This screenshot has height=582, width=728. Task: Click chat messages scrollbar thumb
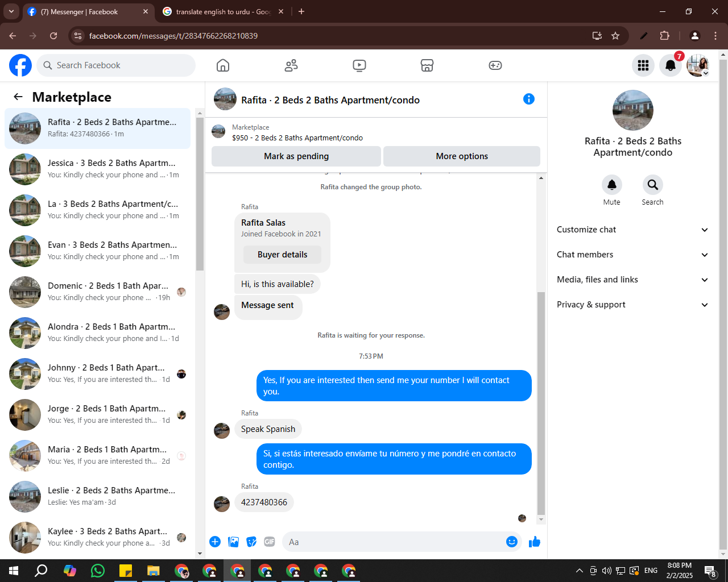coord(541,404)
